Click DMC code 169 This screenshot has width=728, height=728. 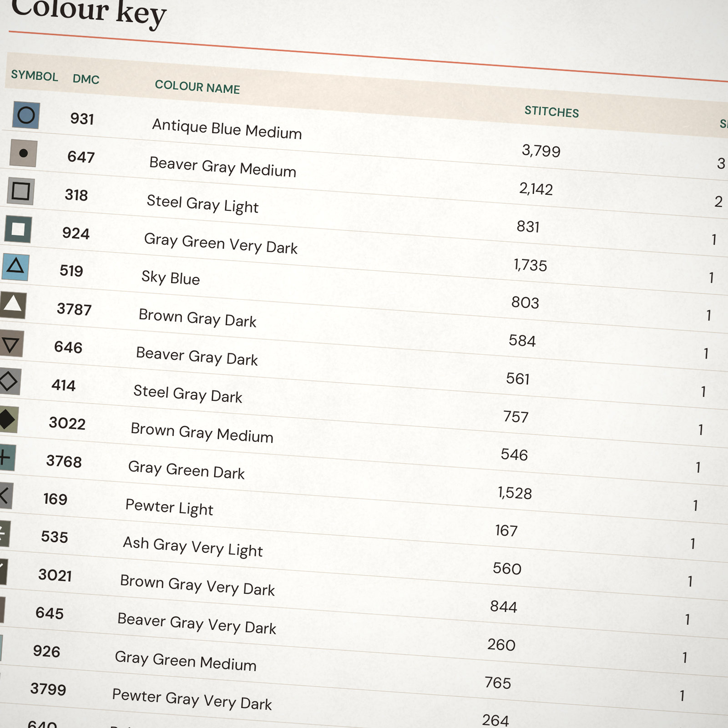click(x=55, y=499)
